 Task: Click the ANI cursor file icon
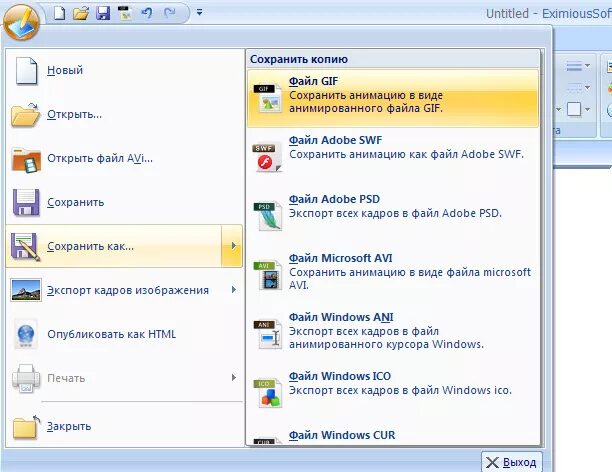268,335
